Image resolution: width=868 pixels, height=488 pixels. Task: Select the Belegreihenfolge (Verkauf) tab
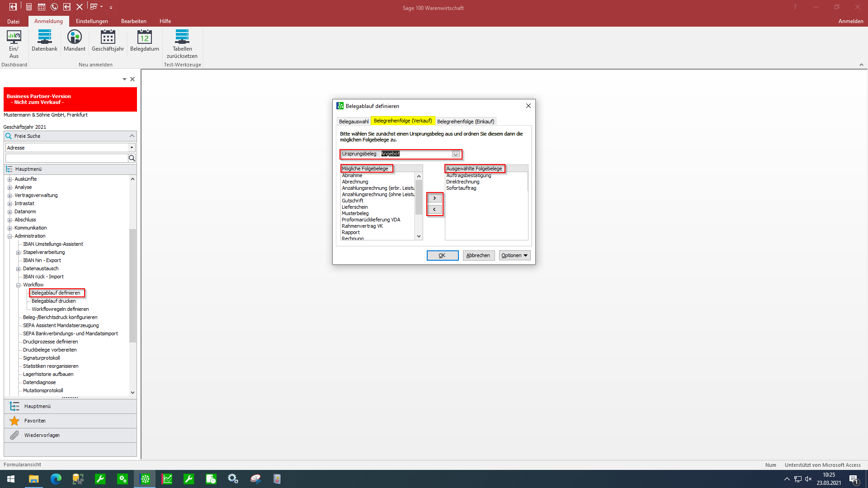(403, 121)
